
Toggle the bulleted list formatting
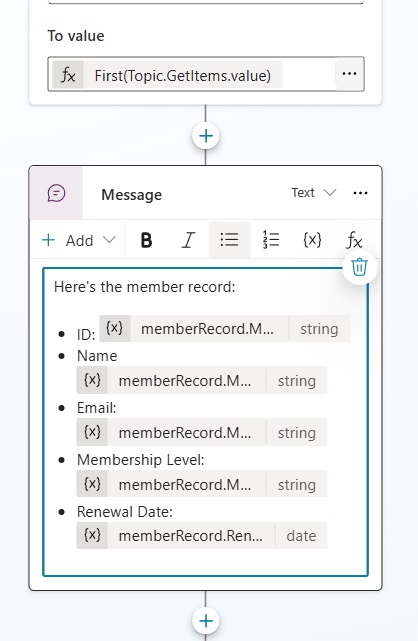pos(229,240)
